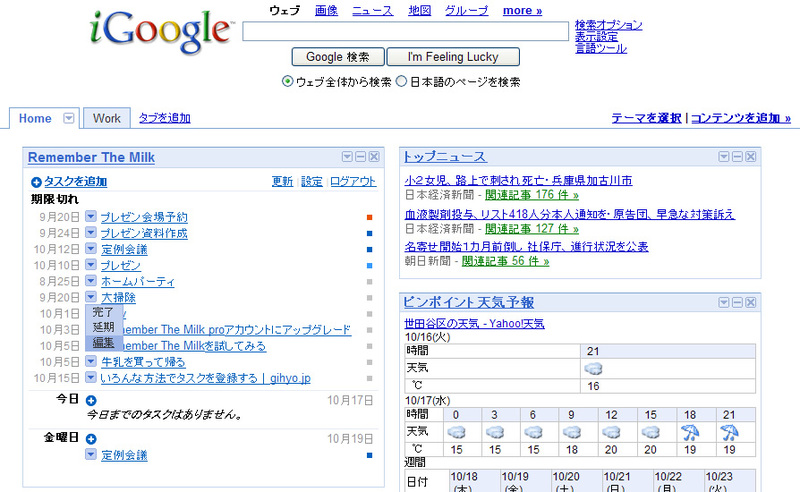Open task menu arrow for ホームパーティ
The height and width of the screenshot is (492, 800).
coord(91,281)
